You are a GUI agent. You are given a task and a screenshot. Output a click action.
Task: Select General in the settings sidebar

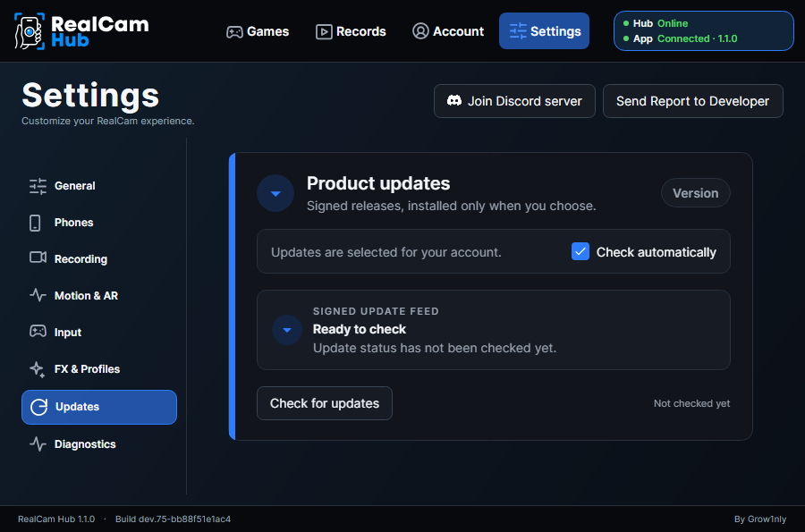coord(99,186)
